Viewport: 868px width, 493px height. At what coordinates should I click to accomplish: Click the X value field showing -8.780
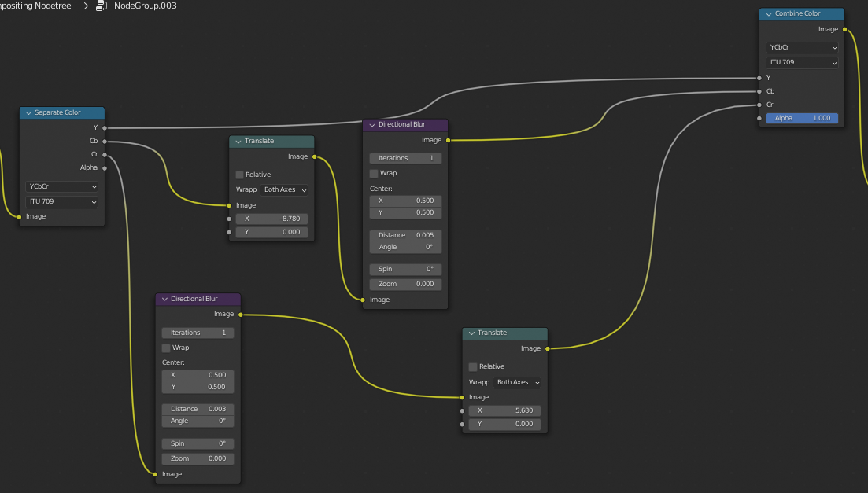pos(271,218)
